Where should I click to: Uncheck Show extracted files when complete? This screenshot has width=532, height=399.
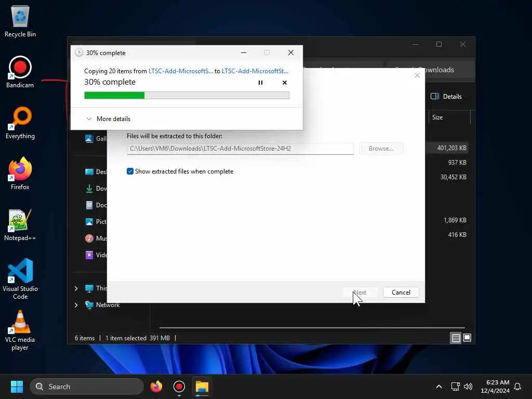(x=130, y=171)
